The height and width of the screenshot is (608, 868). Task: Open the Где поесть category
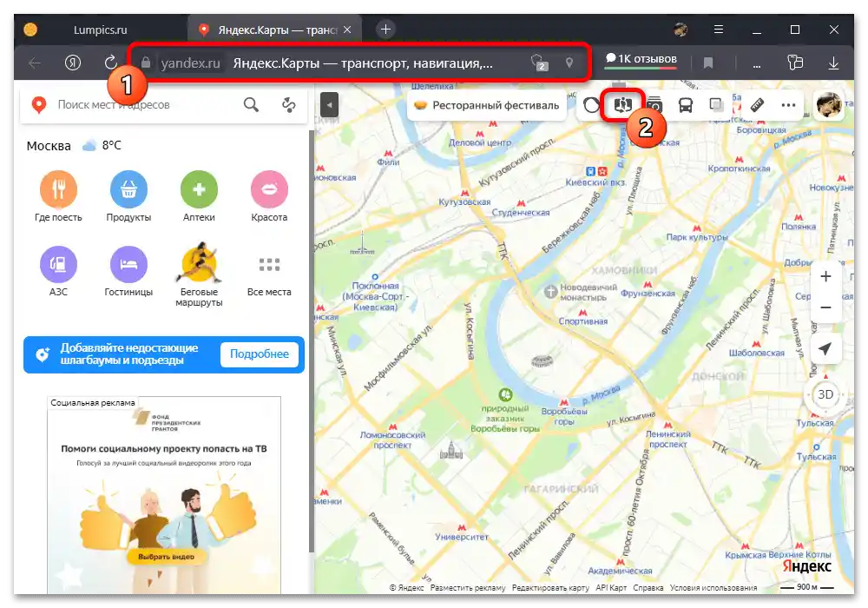coord(58,196)
